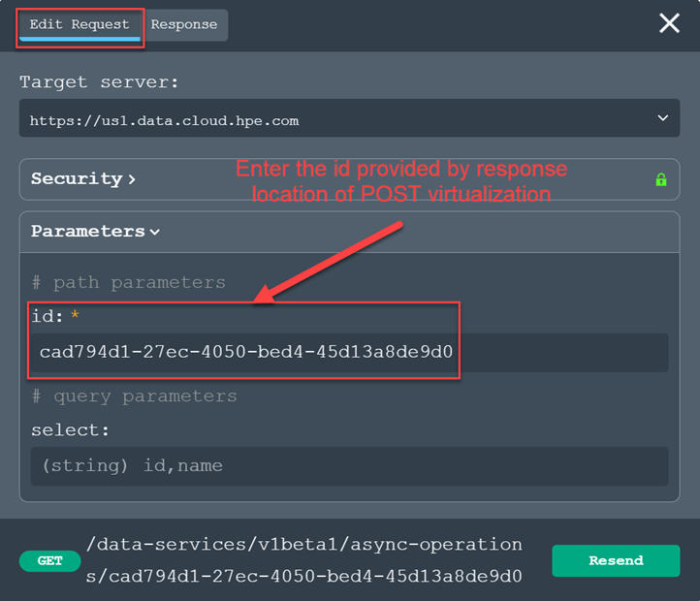Click the 'id:' required label
The image size is (700, 601).
click(x=55, y=316)
